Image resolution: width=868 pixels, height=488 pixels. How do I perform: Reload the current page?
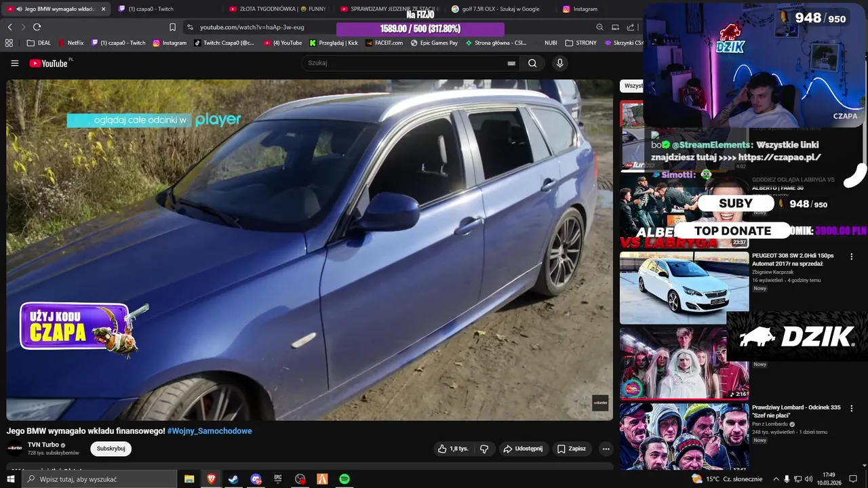(37, 27)
